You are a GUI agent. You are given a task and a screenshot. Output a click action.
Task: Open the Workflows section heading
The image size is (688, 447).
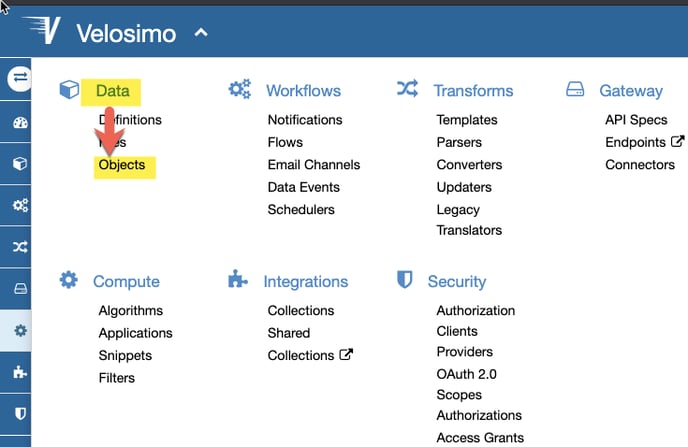pyautogui.click(x=303, y=91)
